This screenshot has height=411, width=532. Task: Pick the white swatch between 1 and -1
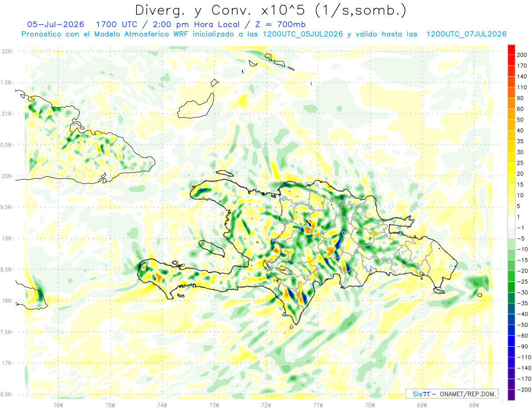(x=511, y=222)
